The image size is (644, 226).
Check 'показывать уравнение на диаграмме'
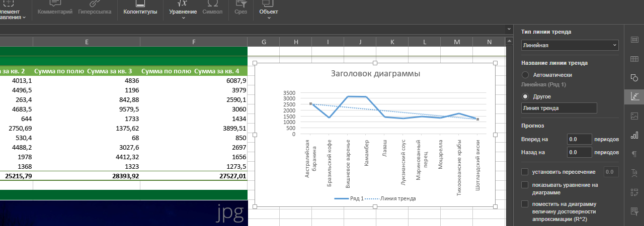click(x=525, y=185)
